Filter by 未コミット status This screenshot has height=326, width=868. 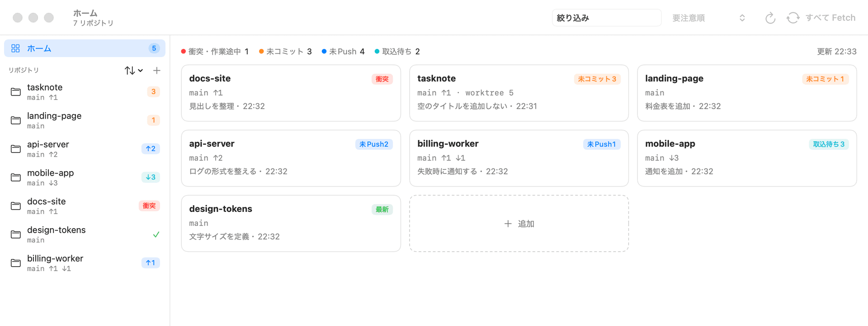285,52
